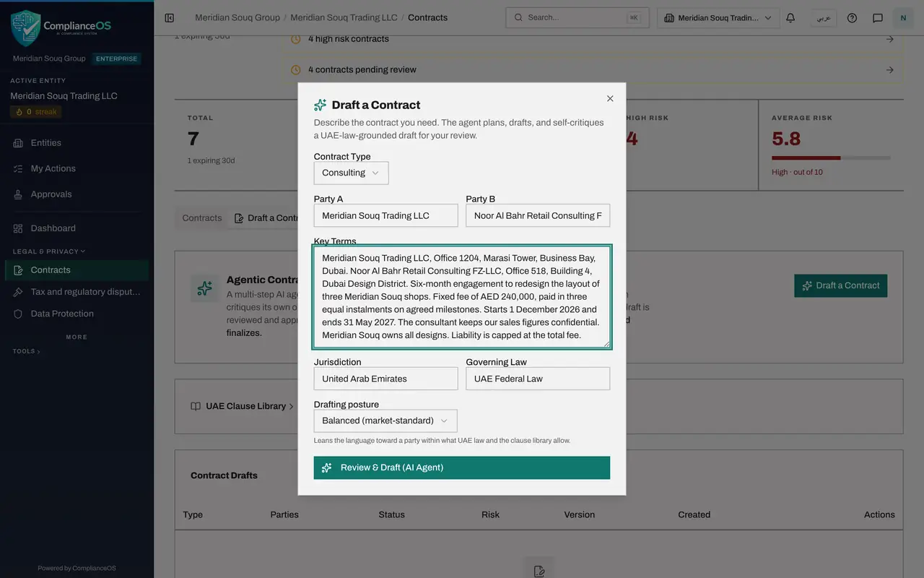Open the help question mark icon
The image size is (924, 578).
(852, 17)
